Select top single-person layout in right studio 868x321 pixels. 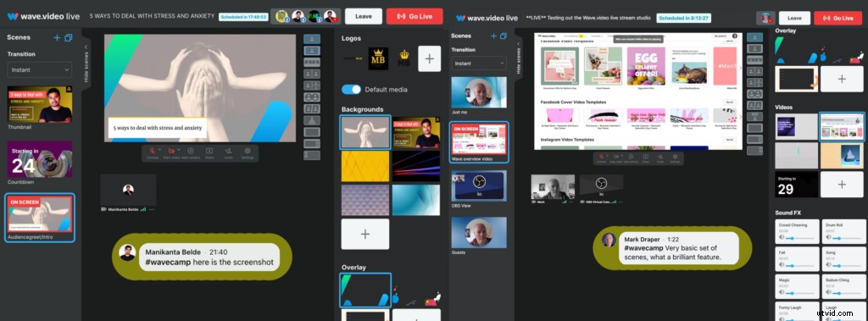(x=754, y=37)
